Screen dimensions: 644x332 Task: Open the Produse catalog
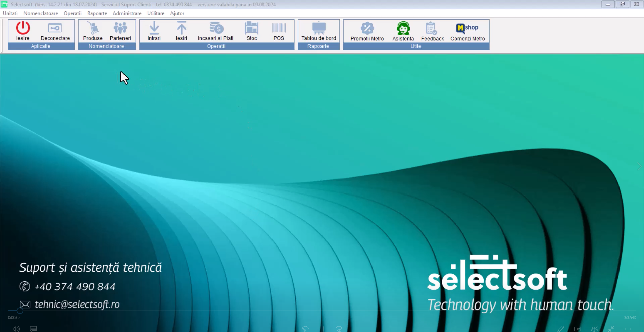[x=93, y=31]
